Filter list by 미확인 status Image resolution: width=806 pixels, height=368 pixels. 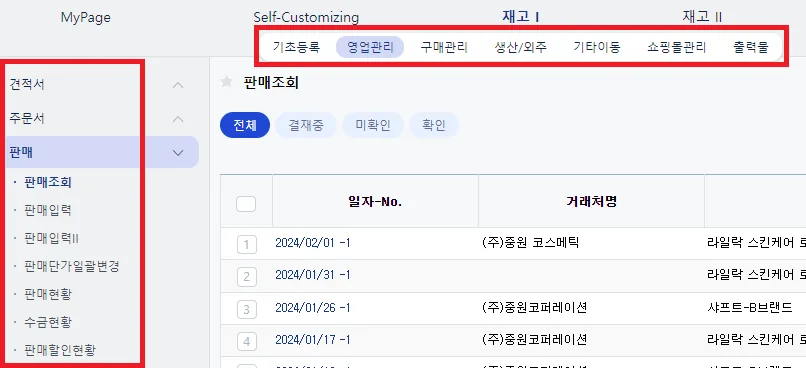pos(373,125)
